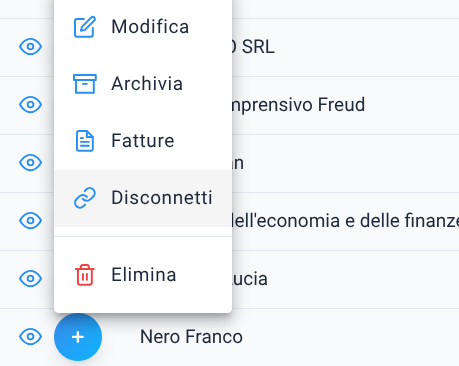Viewport: 459px width, 366px height.
Task: Click the red Elimina trash icon
Action: click(x=85, y=275)
